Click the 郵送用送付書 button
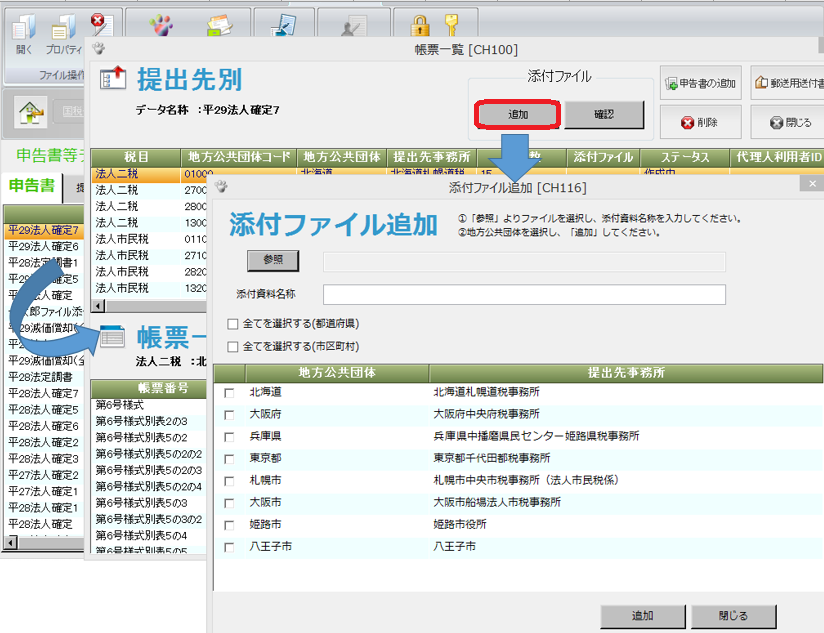Image resolution: width=824 pixels, height=633 pixels. (x=787, y=83)
